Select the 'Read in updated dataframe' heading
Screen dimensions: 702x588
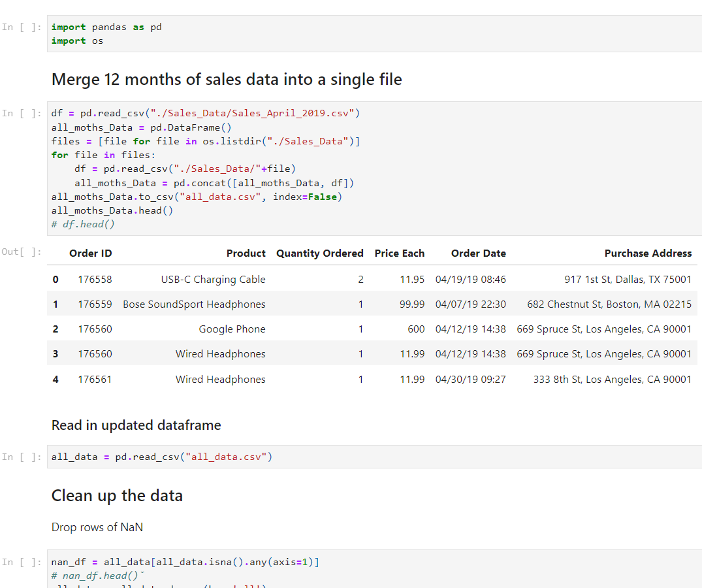click(136, 425)
